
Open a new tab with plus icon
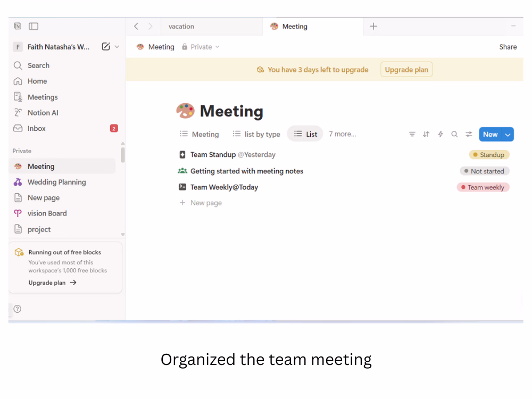coord(373,26)
